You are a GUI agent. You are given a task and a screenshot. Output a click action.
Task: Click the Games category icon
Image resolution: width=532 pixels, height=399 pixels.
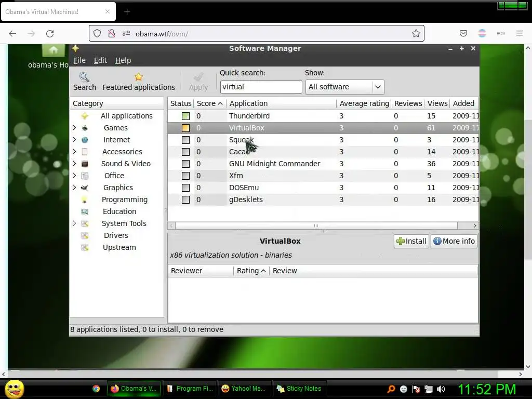point(85,128)
